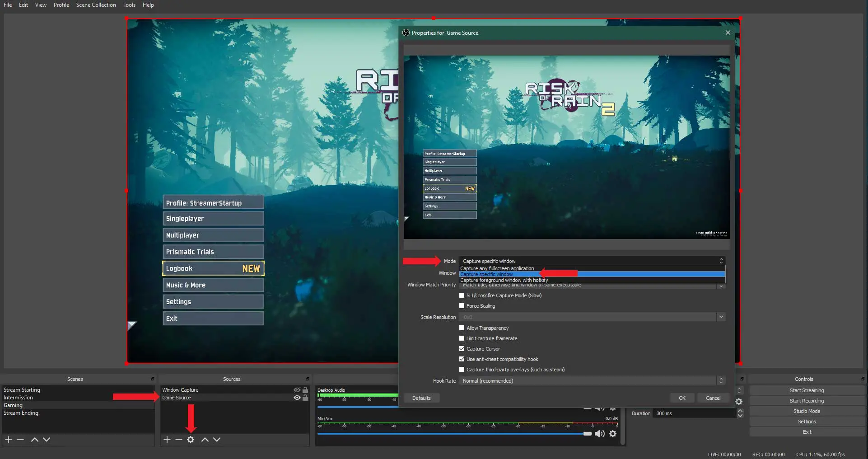
Task: Open Window Match Priority dropdown arrow
Action: click(721, 286)
